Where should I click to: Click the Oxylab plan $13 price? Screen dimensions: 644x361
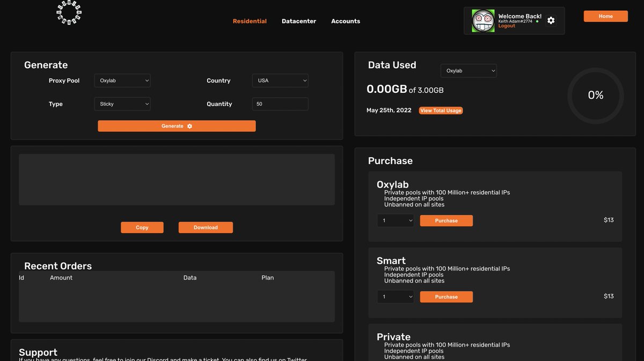click(x=609, y=220)
